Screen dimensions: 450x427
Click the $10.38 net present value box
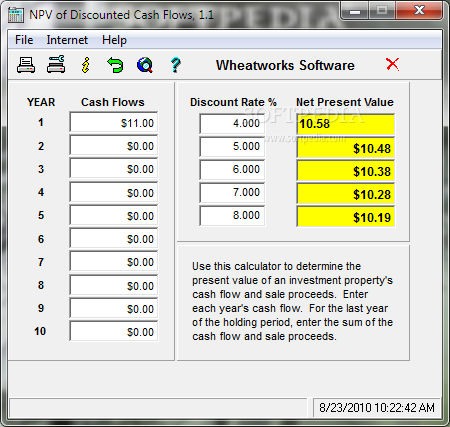coord(345,171)
